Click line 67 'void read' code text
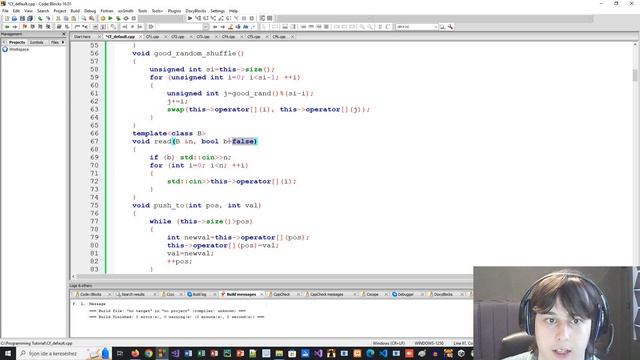 click(x=152, y=141)
